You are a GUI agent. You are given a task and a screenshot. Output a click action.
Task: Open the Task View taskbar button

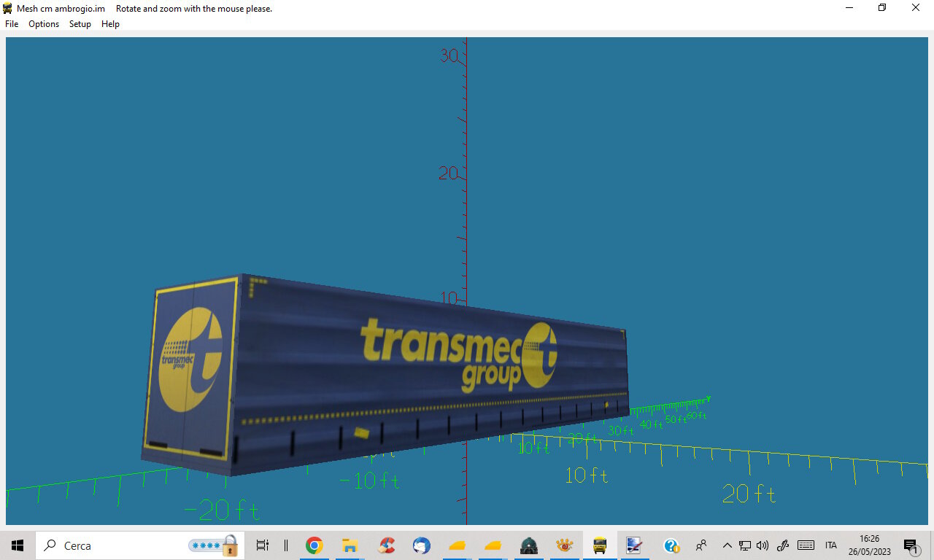click(263, 545)
